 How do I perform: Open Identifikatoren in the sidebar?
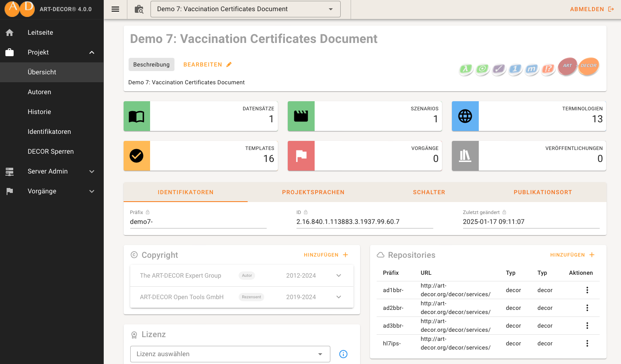click(x=49, y=132)
